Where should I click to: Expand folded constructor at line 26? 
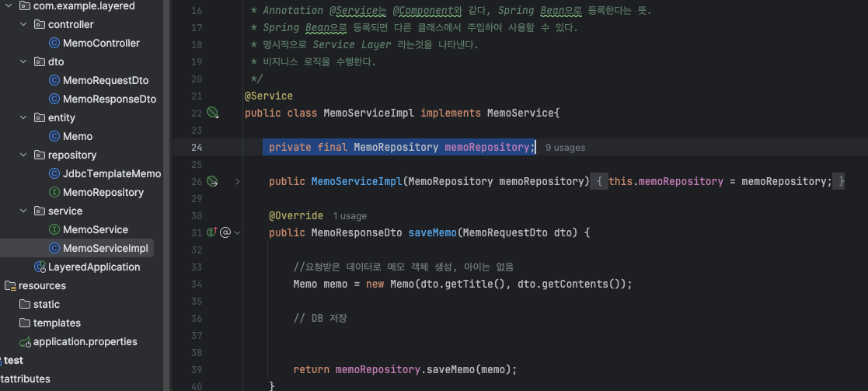point(238,181)
